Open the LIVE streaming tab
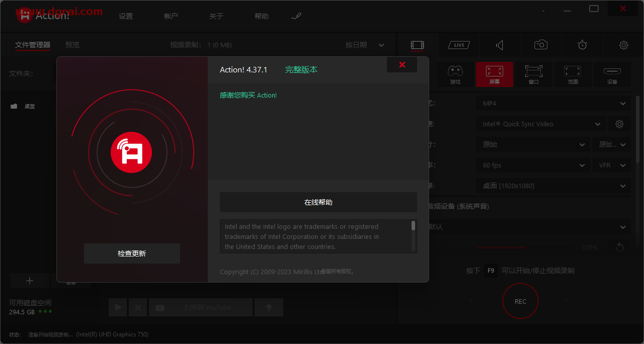Viewport: 644px width, 344px height. [459, 45]
